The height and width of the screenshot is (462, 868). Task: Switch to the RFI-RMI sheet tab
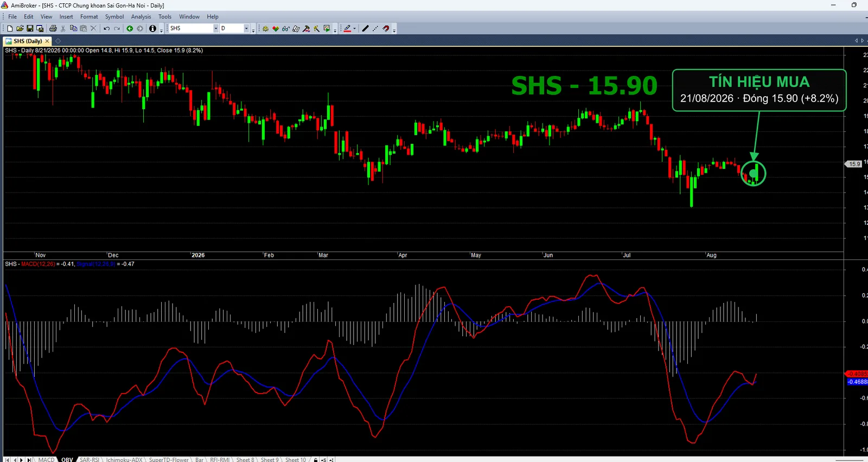[x=220, y=459]
